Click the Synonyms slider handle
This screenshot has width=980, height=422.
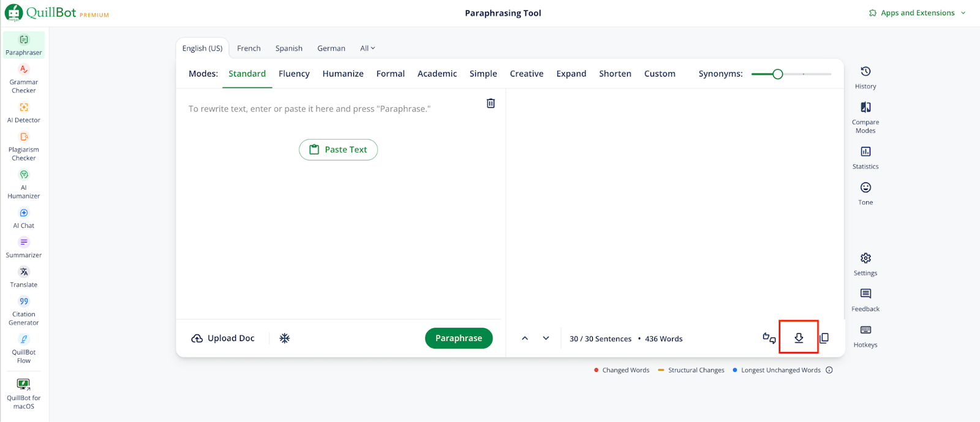[777, 74]
